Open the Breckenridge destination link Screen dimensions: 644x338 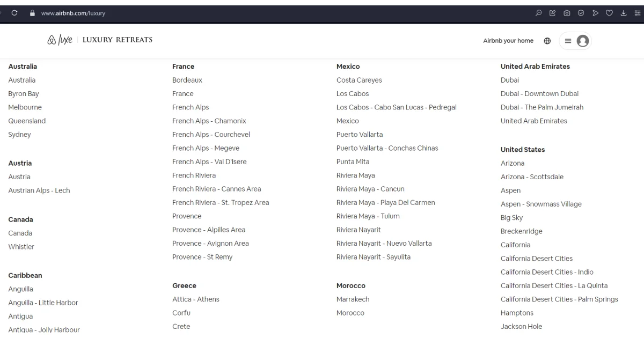pos(522,231)
